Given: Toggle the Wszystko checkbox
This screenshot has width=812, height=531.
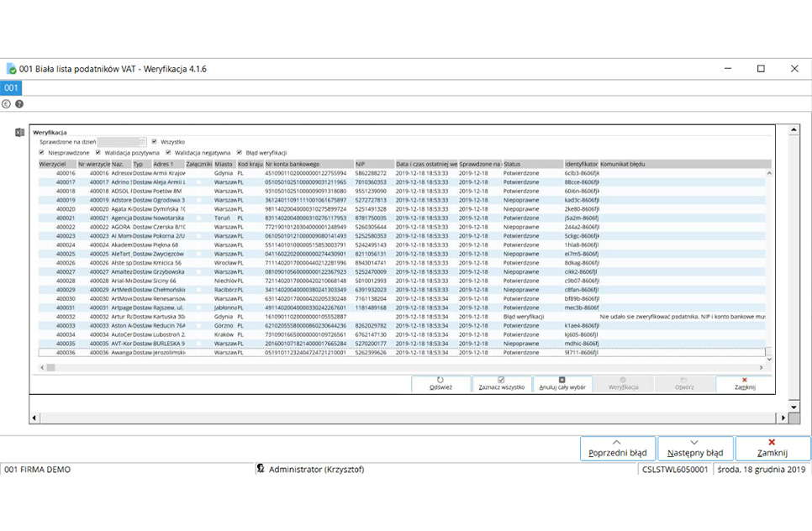Looking at the screenshot, I should coord(155,142).
